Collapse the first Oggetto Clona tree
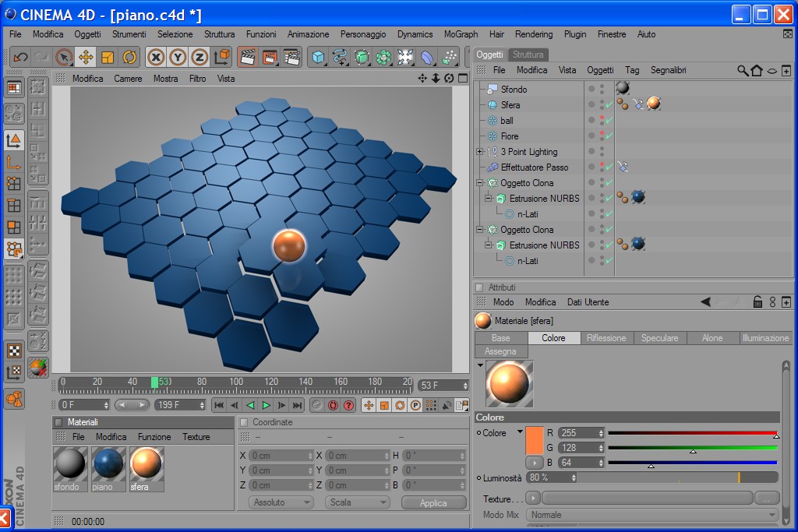Image resolution: width=798 pixels, height=532 pixels. (x=479, y=182)
